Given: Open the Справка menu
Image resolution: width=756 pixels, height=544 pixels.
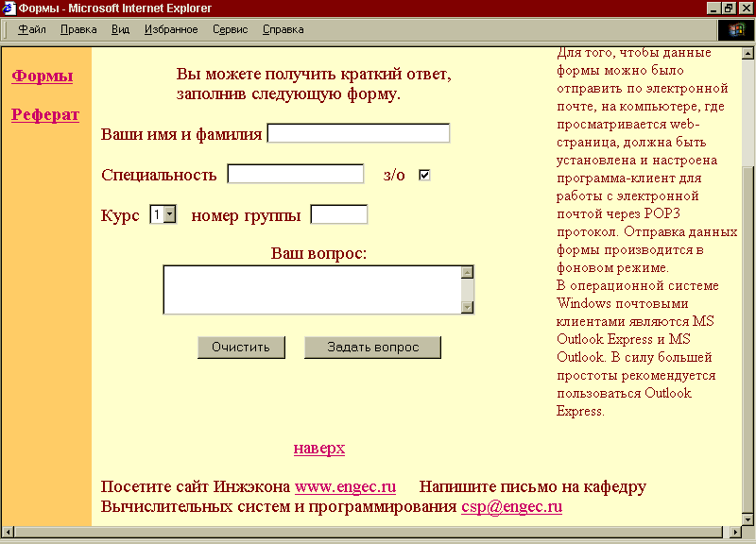Looking at the screenshot, I should point(283,30).
